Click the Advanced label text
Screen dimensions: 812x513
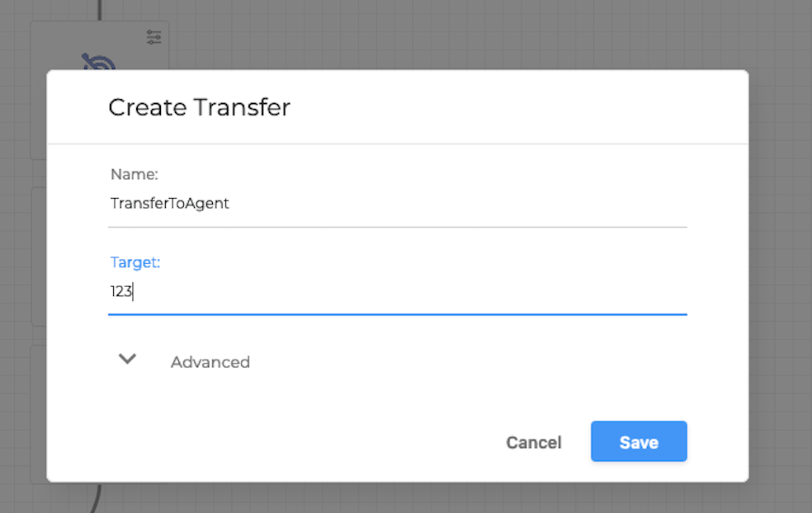coord(210,361)
